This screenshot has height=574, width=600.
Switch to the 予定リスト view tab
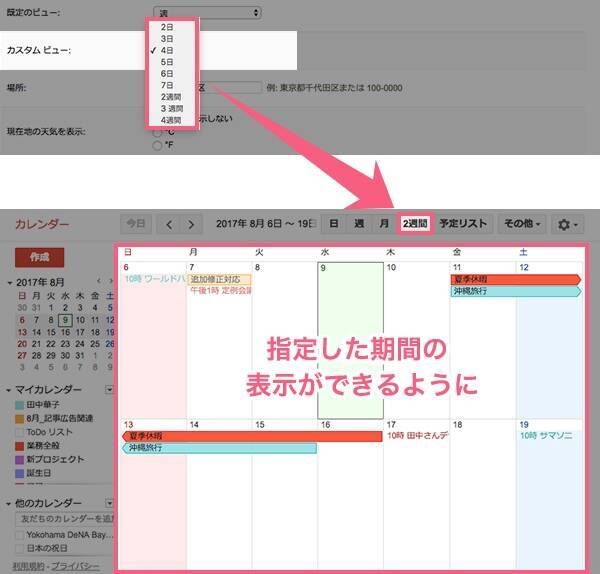click(464, 224)
